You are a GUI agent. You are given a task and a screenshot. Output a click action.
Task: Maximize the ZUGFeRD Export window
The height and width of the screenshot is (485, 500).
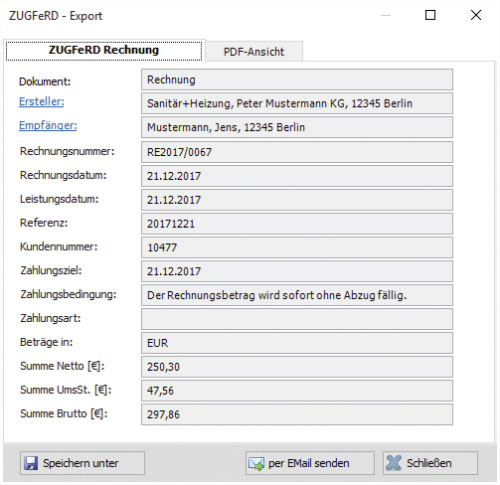(x=430, y=15)
